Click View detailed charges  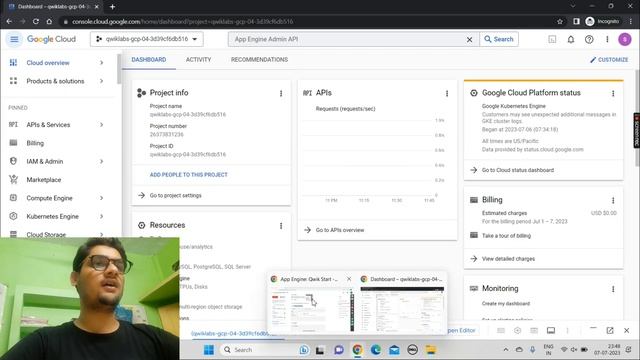(x=508, y=259)
